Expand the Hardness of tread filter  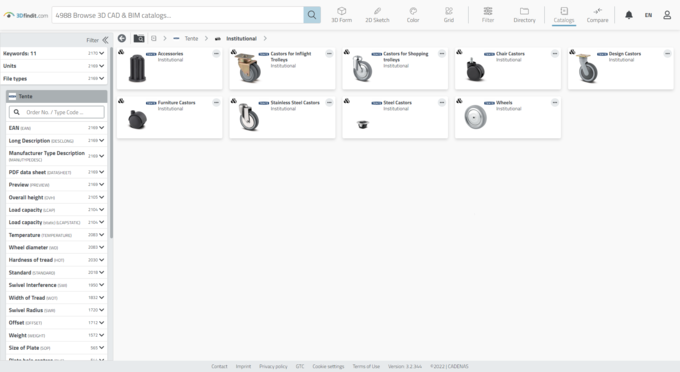pyautogui.click(x=56, y=260)
